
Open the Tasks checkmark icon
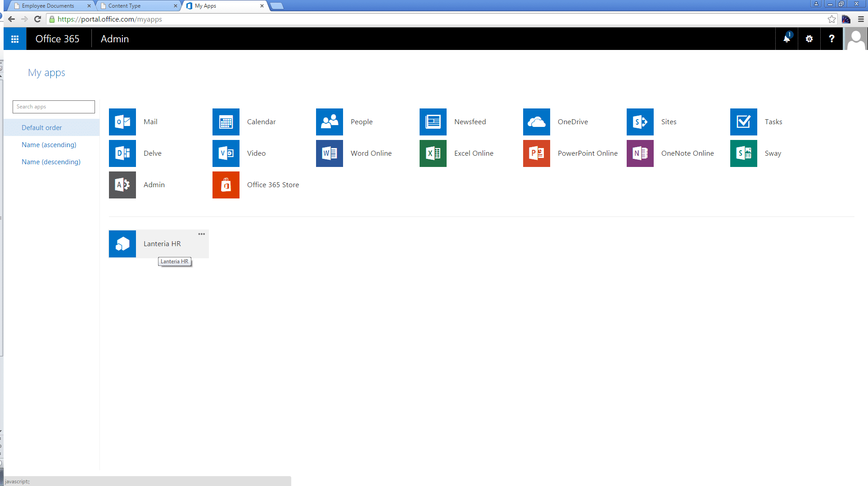point(744,122)
